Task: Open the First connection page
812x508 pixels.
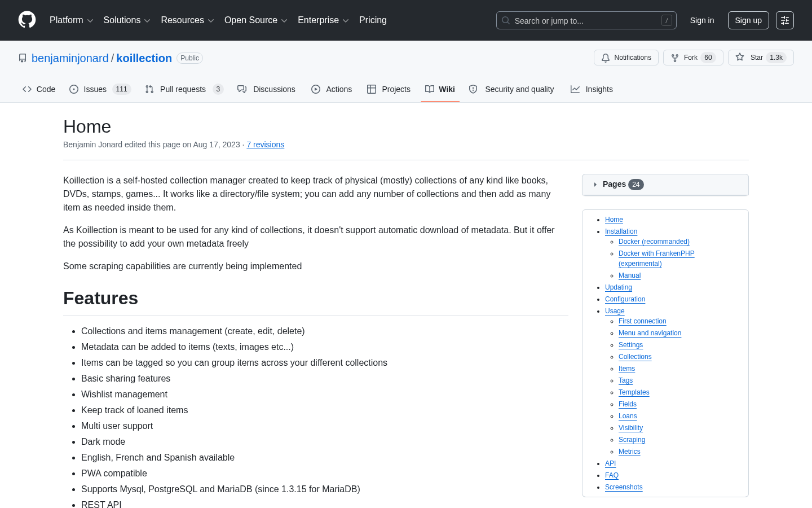Action: 642,321
